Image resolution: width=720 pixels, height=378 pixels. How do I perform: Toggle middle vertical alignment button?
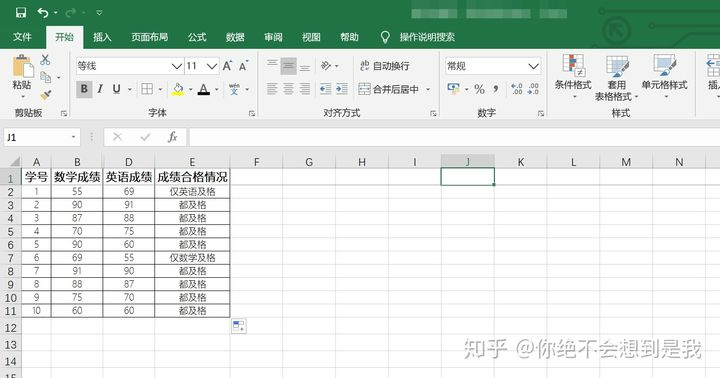pyautogui.click(x=288, y=66)
